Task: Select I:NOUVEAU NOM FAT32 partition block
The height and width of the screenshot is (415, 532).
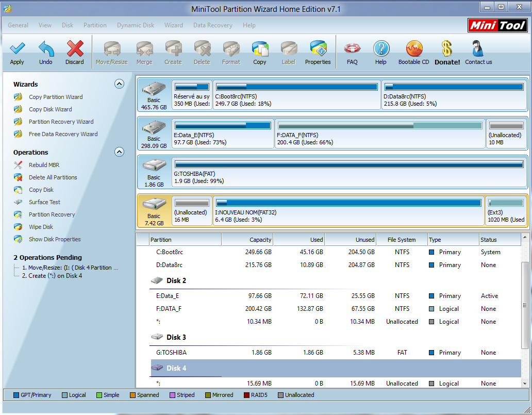Action: click(x=348, y=211)
